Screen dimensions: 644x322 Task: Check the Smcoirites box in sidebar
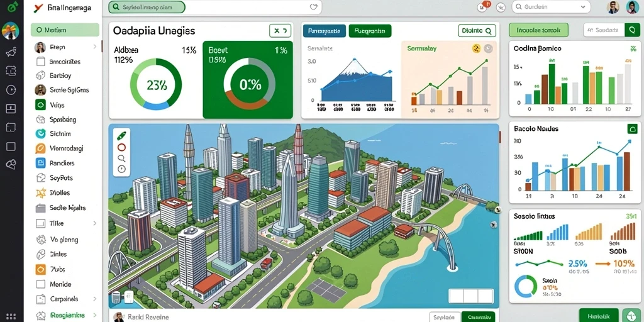[40, 62]
